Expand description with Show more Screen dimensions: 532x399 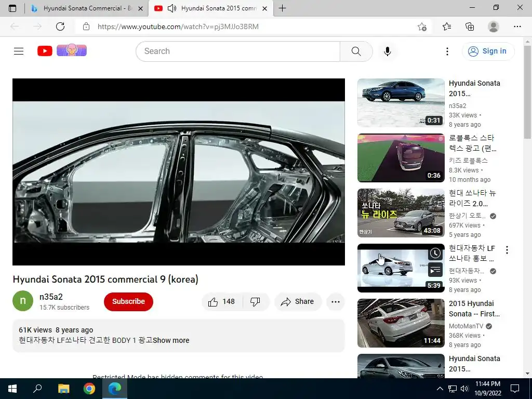[171, 340]
